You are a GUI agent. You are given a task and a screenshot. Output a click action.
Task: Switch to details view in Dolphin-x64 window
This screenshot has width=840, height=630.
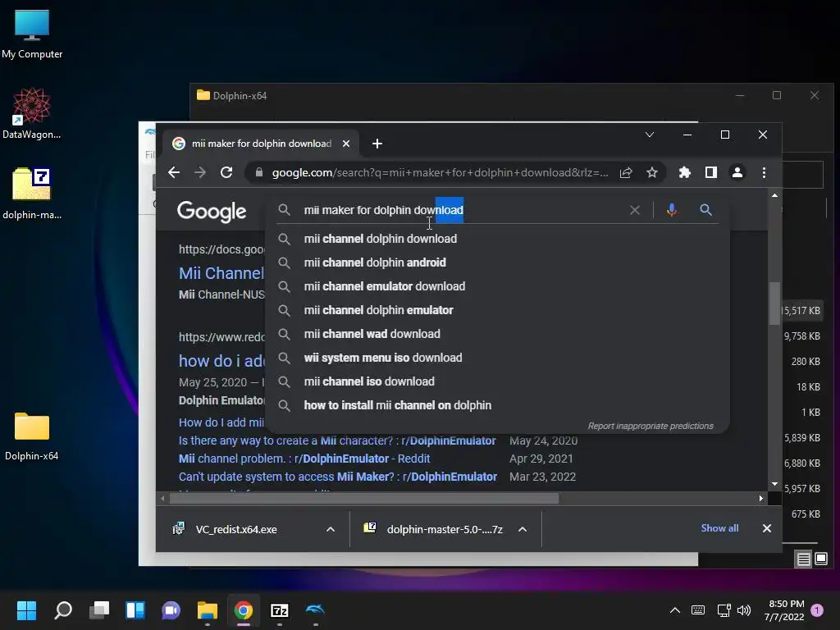(804, 559)
